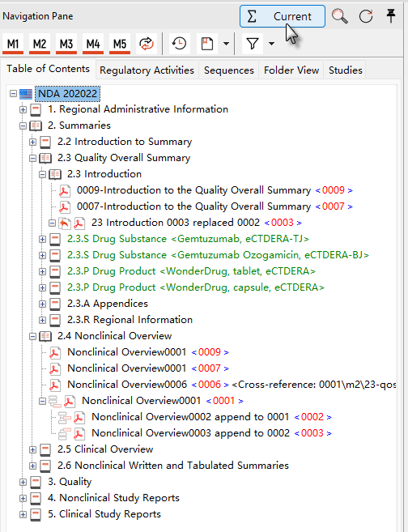Open search with the magnifier icon

[x=339, y=16]
